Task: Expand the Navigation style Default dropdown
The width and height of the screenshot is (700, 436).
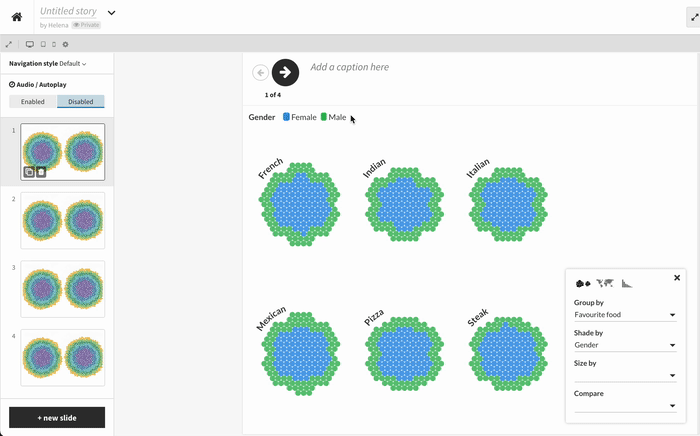Action: click(x=72, y=64)
